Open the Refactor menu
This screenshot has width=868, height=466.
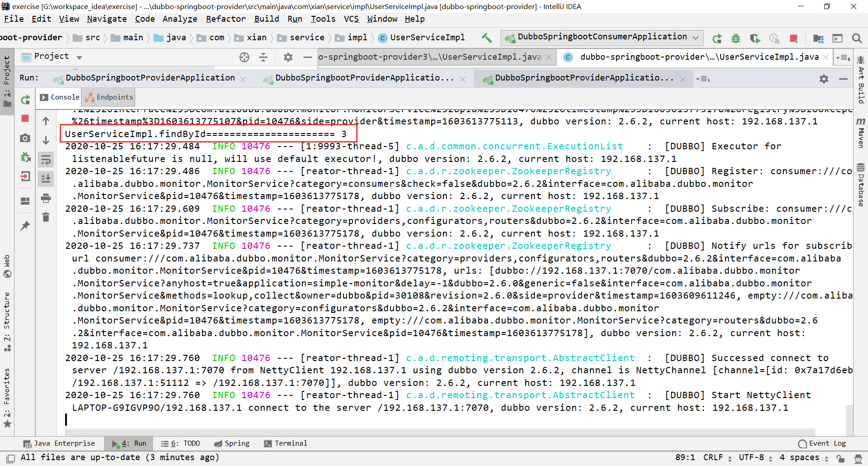click(x=226, y=19)
